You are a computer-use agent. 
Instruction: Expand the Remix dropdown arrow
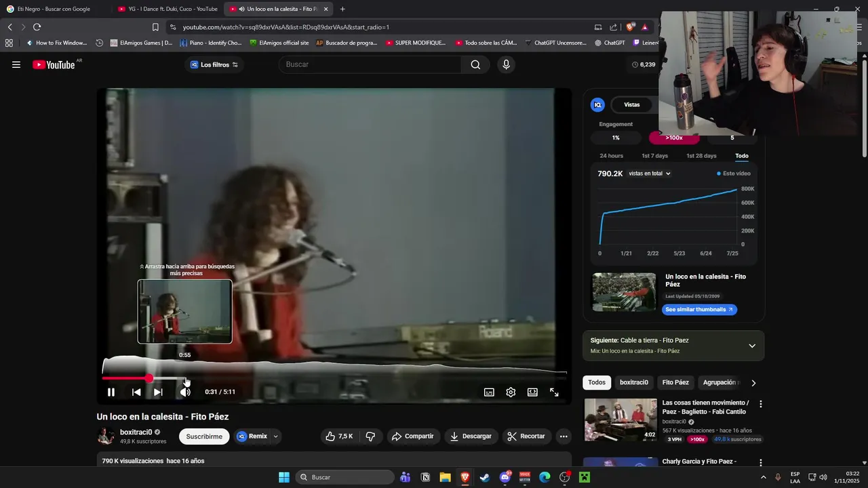pos(275,436)
